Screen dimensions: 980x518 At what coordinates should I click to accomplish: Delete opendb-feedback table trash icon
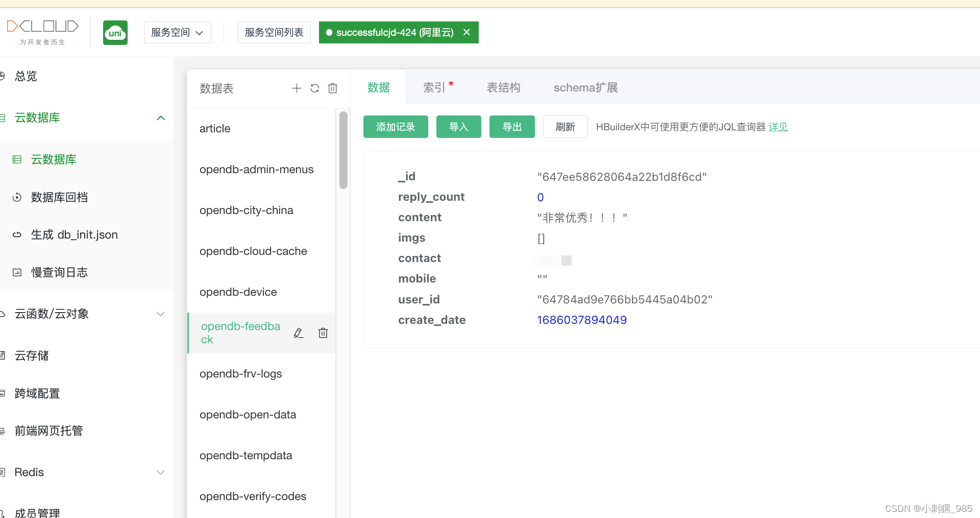323,333
